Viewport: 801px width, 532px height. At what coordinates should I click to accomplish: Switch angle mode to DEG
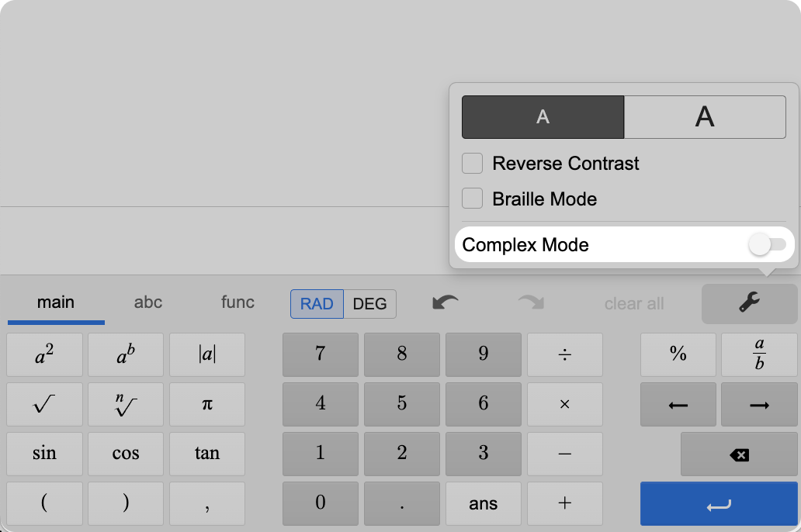click(369, 304)
